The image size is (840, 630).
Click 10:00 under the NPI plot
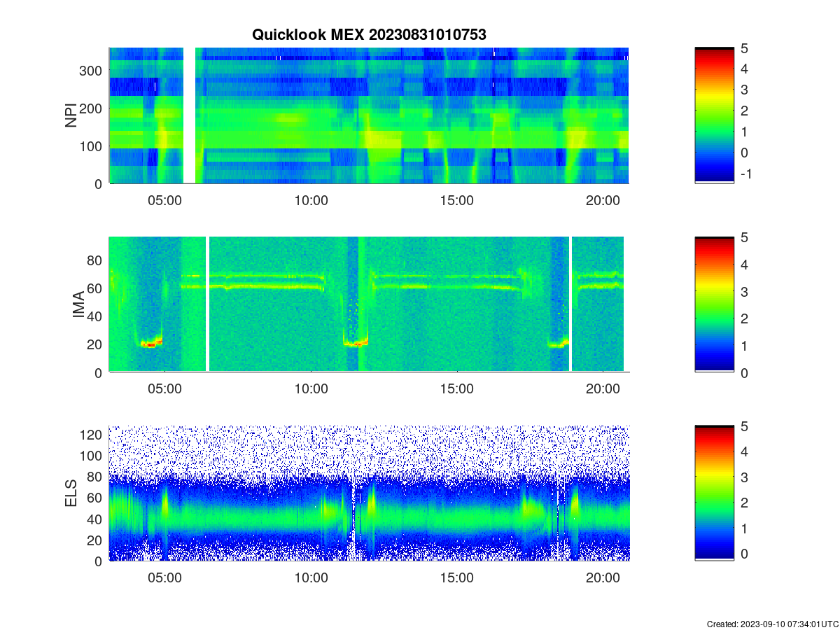[x=311, y=201]
